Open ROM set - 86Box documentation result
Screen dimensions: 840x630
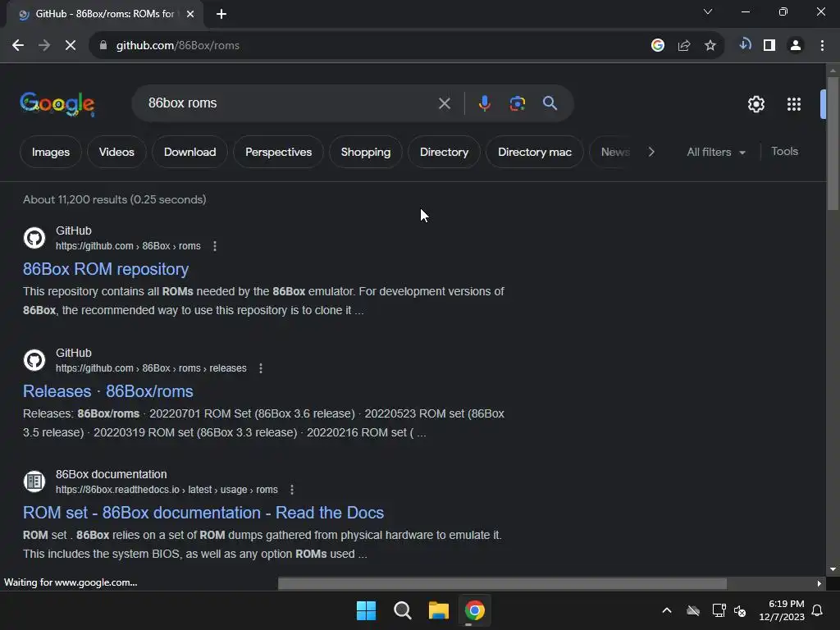coord(203,513)
